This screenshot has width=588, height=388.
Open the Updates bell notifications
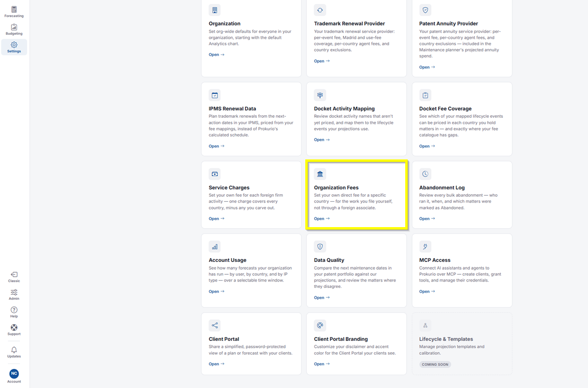14,352
